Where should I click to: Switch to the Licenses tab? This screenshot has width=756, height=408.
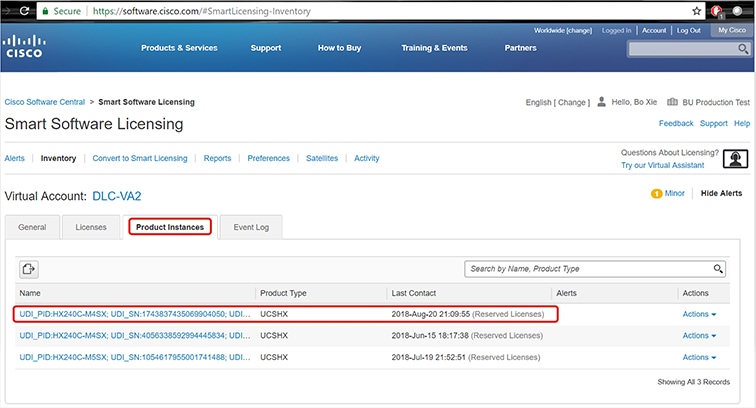click(x=91, y=227)
